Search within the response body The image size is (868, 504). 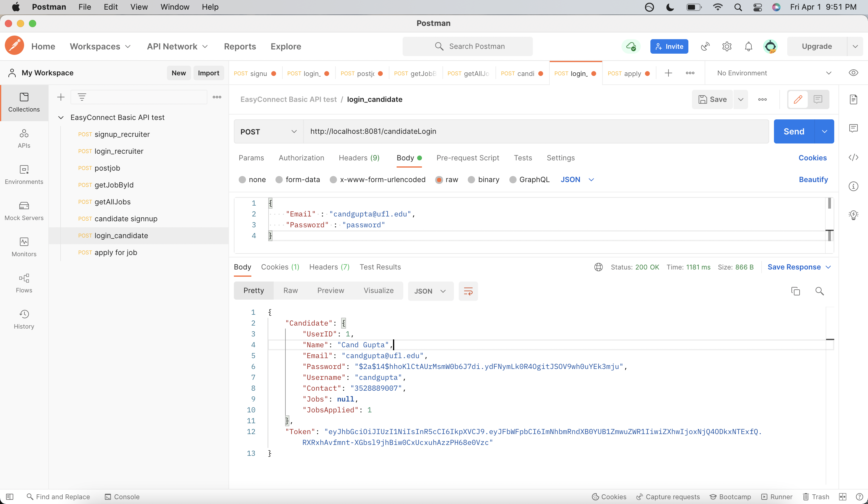819,291
